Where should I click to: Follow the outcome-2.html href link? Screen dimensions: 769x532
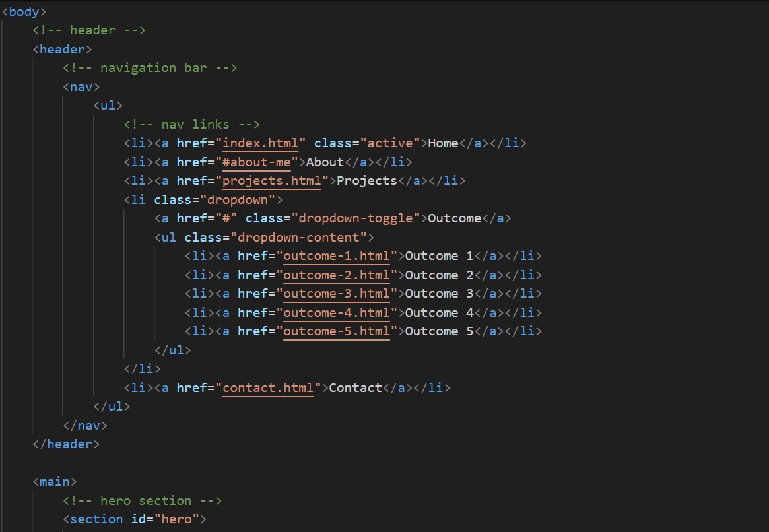click(x=336, y=275)
